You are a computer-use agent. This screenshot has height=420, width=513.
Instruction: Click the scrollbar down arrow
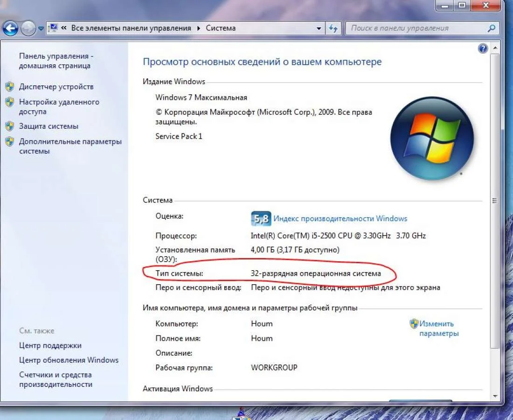click(x=495, y=396)
